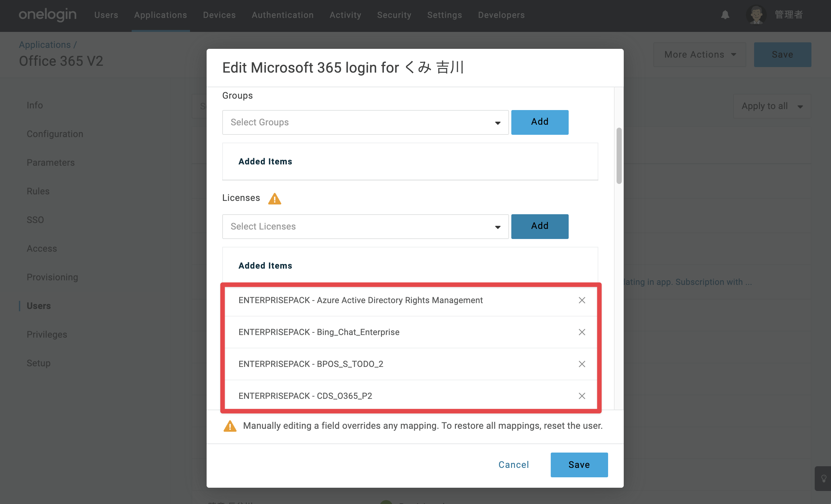Viewport: 831px width, 504px height.
Task: Click the dialog's vertical scrollbar thumb
Action: pyautogui.click(x=619, y=156)
